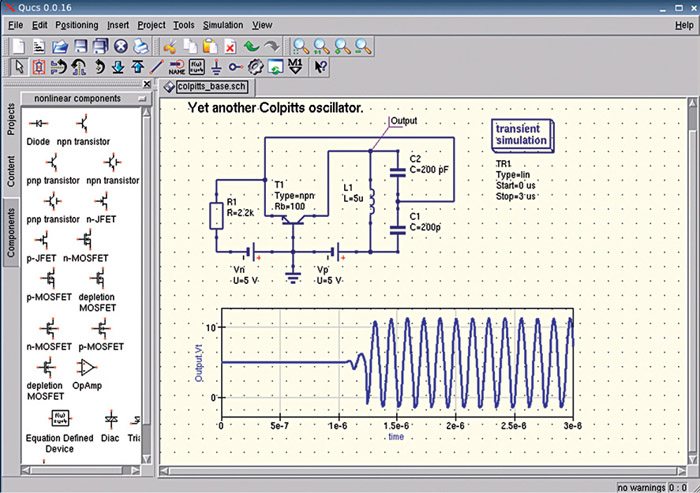Open the Simulation menu
Viewport: 700px width, 493px height.
222,23
